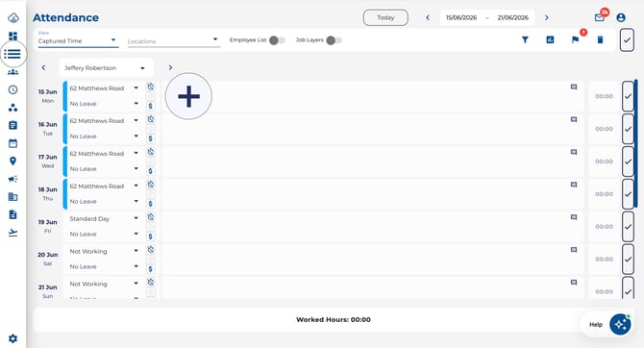
Task: Expand the Jeffery Robertson employee dropdown
Action: 106,68
